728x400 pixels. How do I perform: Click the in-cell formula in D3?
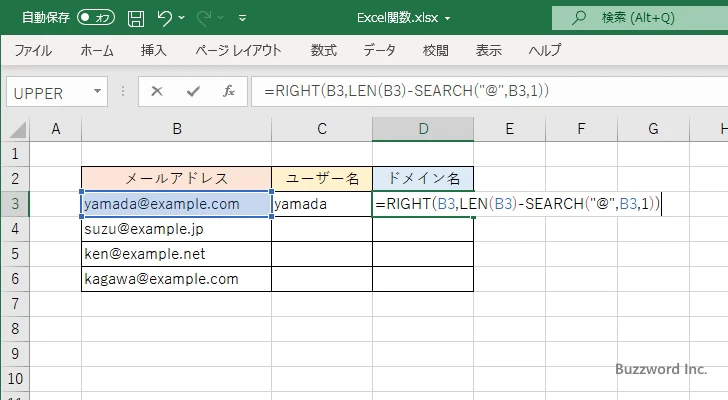click(x=518, y=204)
